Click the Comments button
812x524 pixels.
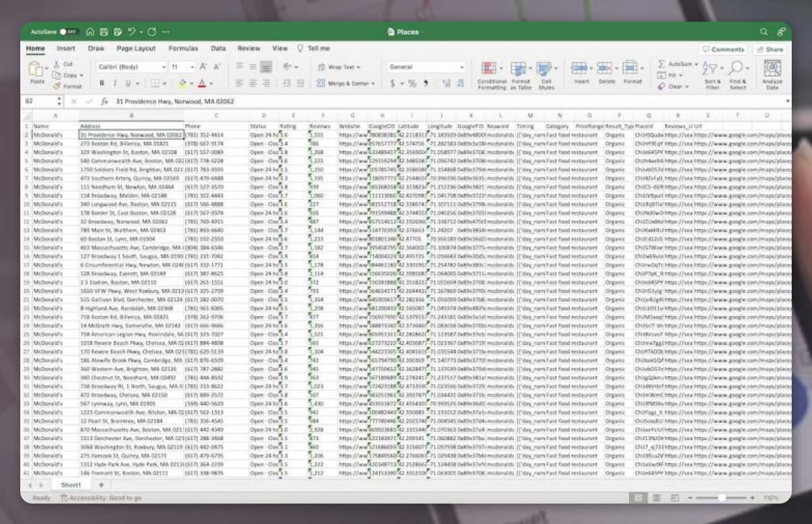724,49
